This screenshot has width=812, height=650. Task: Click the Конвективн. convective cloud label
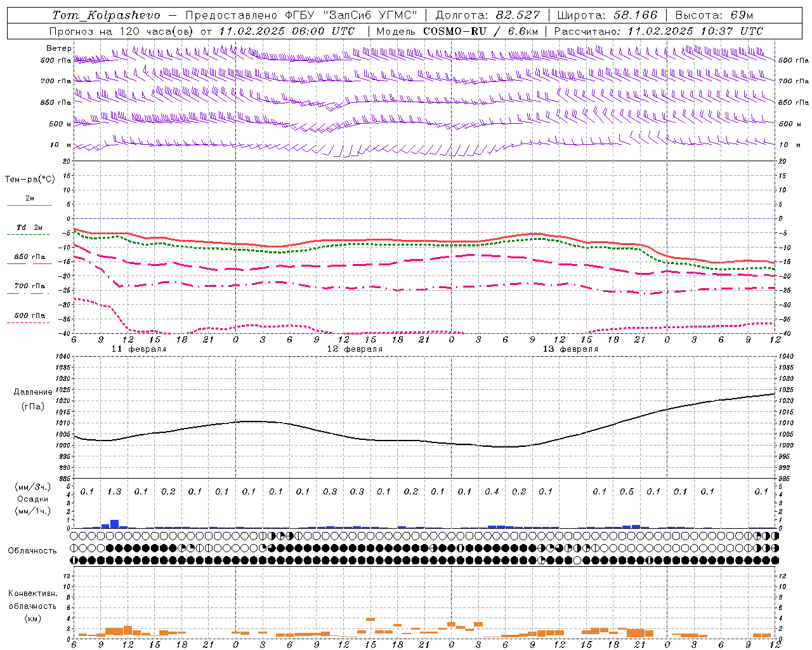33,594
